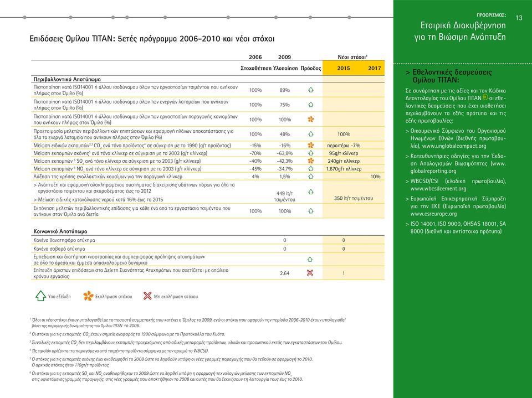Click the orange flower icon in the κονιαμάτων 100% row
This screenshot has height=398, width=532.
(x=310, y=120)
